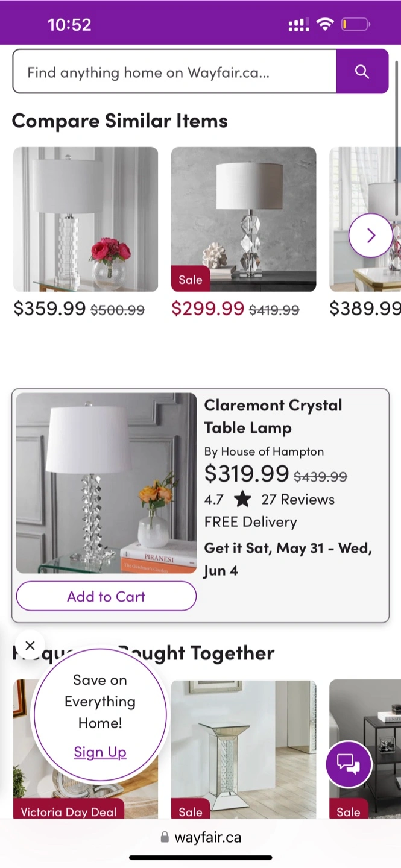Click the Sign Up link

point(100,752)
